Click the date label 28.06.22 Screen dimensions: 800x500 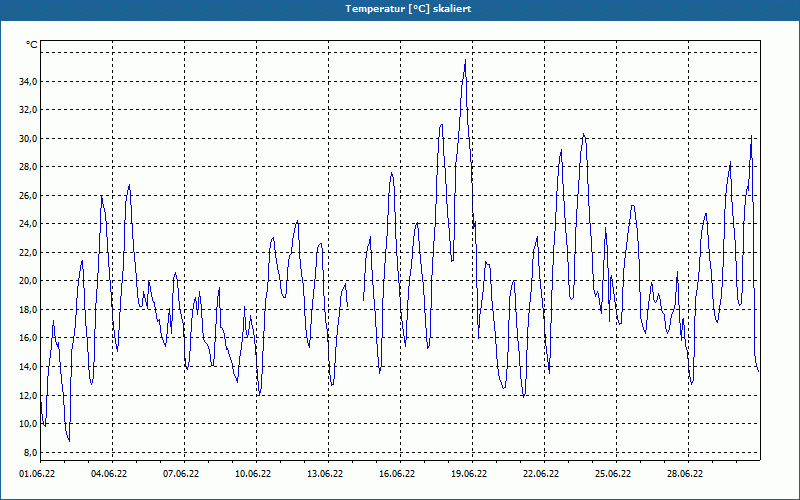(685, 473)
